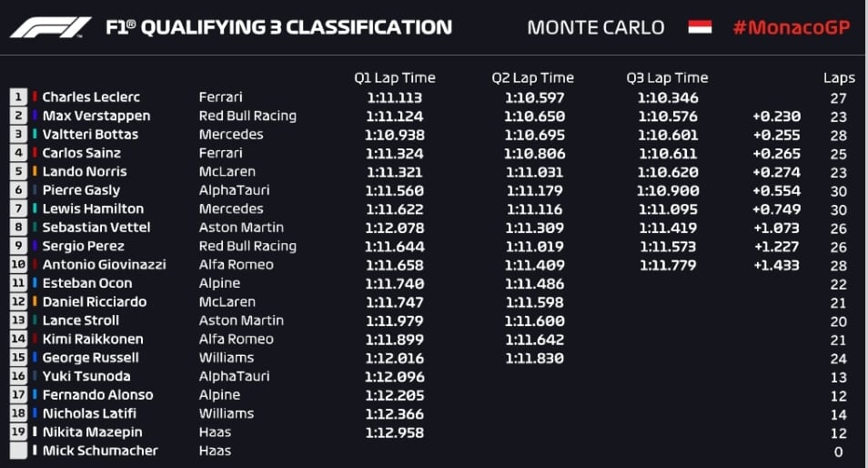Click the Monaco flag icon

[700, 26]
